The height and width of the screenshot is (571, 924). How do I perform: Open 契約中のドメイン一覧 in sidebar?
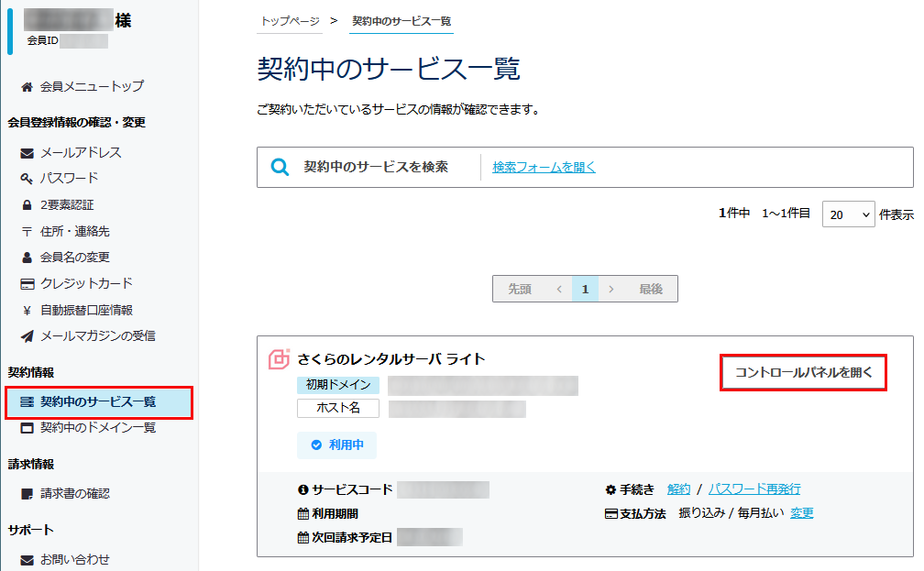(x=97, y=428)
